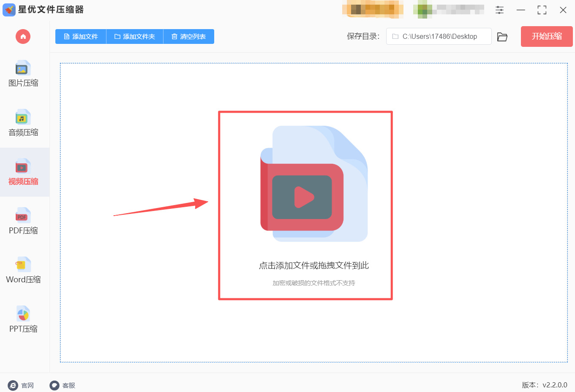575x392 pixels.
Task: Clear the list using 清空列表
Action: click(188, 36)
